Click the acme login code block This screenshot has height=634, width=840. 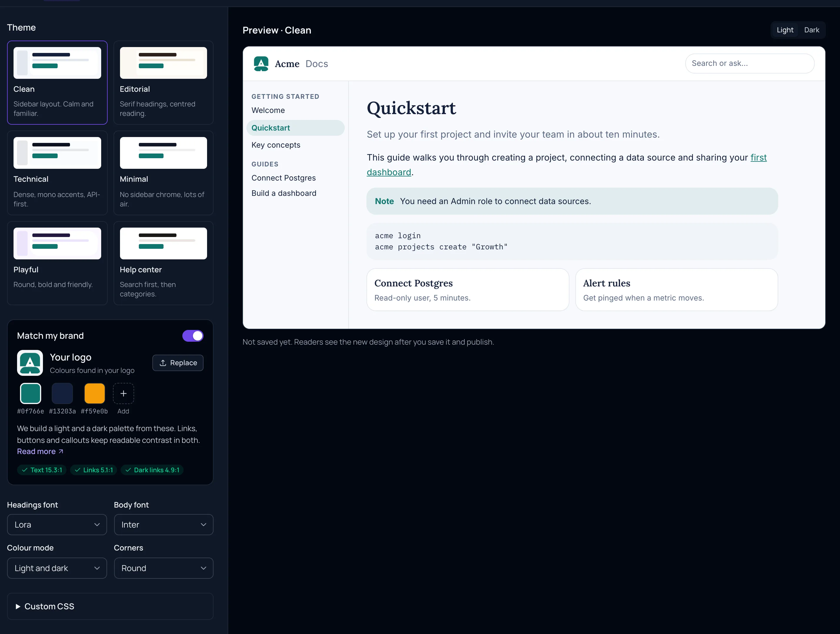point(572,241)
